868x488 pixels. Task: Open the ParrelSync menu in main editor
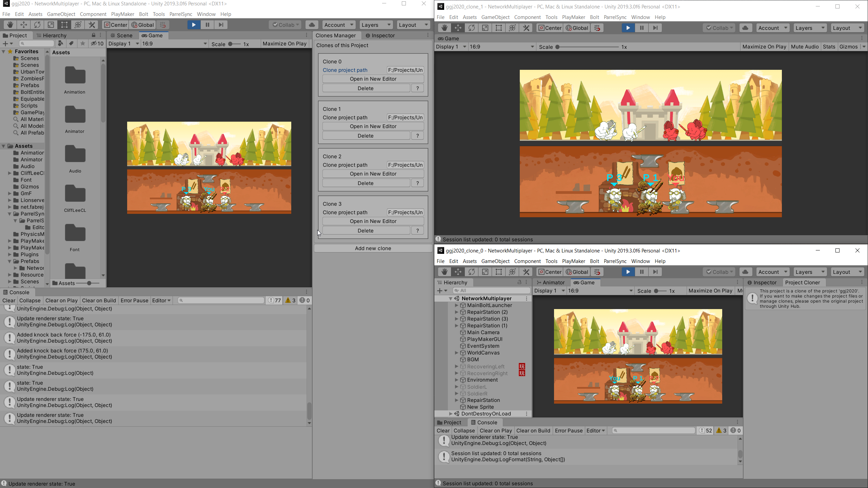pyautogui.click(x=181, y=14)
